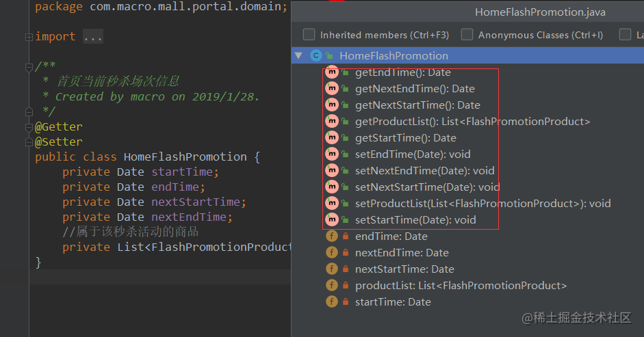The width and height of the screenshot is (644, 337).
Task: Click method icon of setNextEndTime(Date)
Action: coord(331,170)
